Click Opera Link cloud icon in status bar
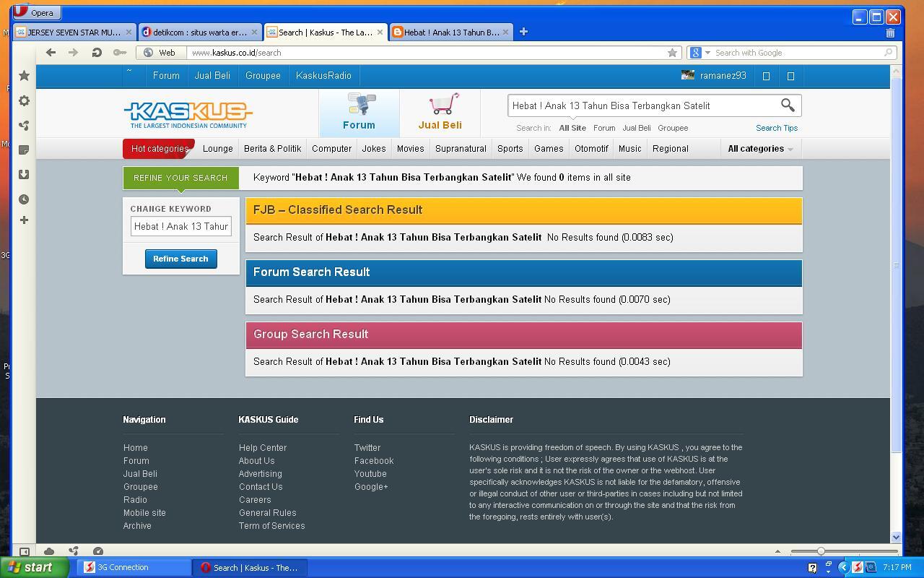 click(x=49, y=551)
